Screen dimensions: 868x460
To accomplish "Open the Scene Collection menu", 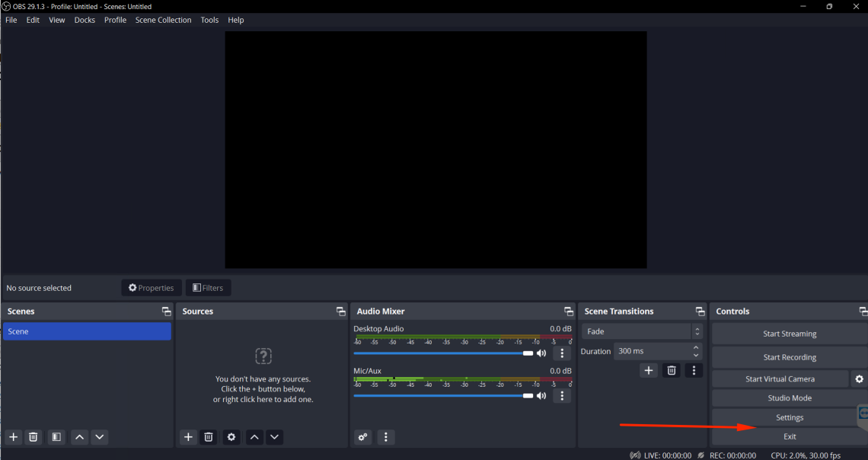I will (x=163, y=20).
